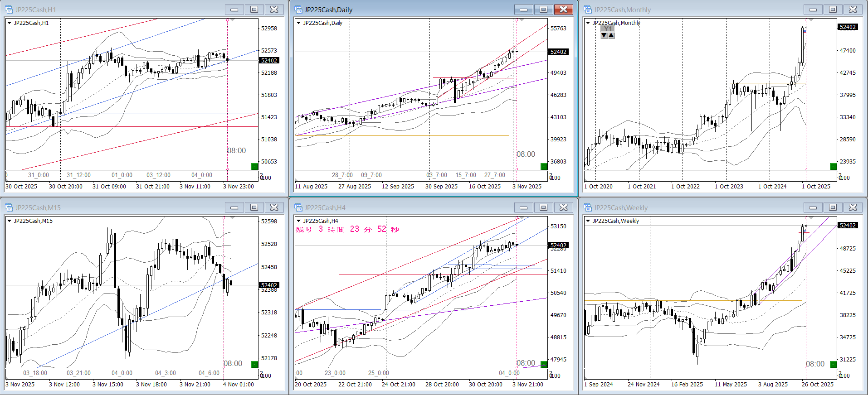Click the Y1 down arrow in Monthly chart
This screenshot has width=868, height=395.
click(604, 35)
